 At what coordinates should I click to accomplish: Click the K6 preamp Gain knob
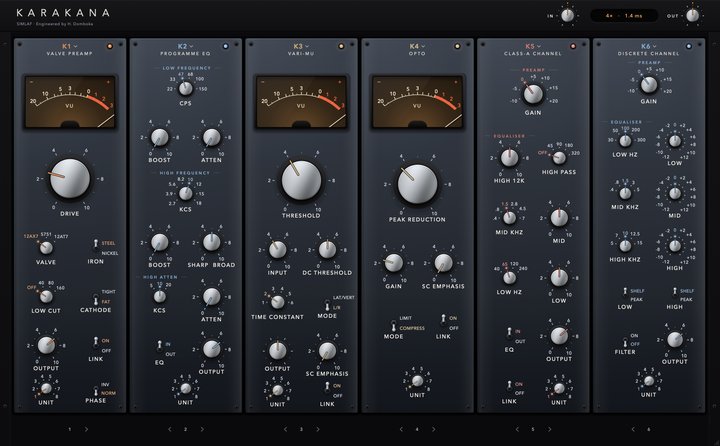point(649,85)
